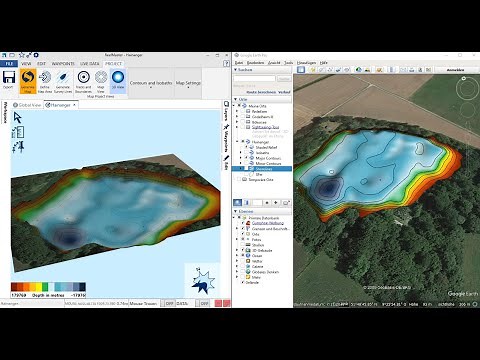Click the Export floppy-disk icon in ReefMaster
480x360 pixels.
coord(9,77)
